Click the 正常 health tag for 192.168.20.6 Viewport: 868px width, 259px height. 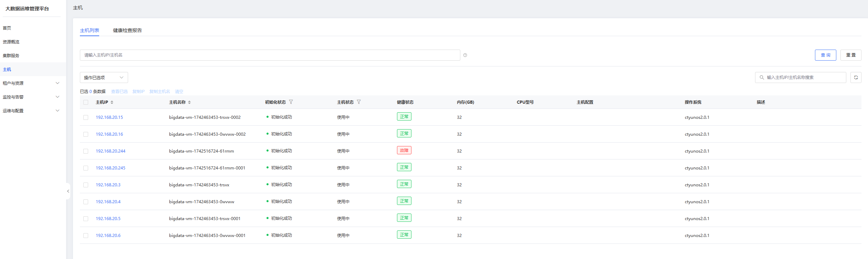[404, 235]
